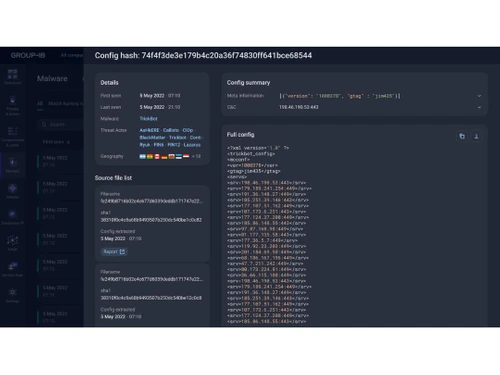500x375 pixels.
Task: Click the GROUP-IB logo
Action: (x=28, y=55)
